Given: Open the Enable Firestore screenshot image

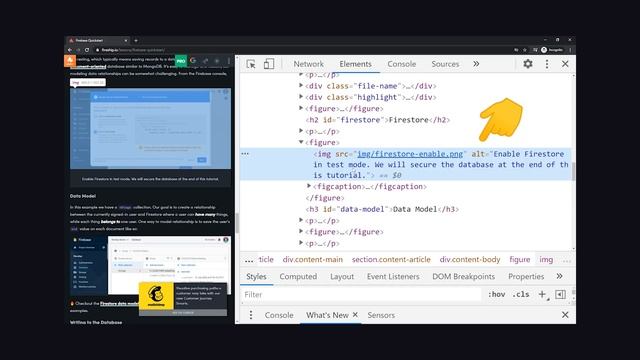Looking at the screenshot, I should coord(150,129).
